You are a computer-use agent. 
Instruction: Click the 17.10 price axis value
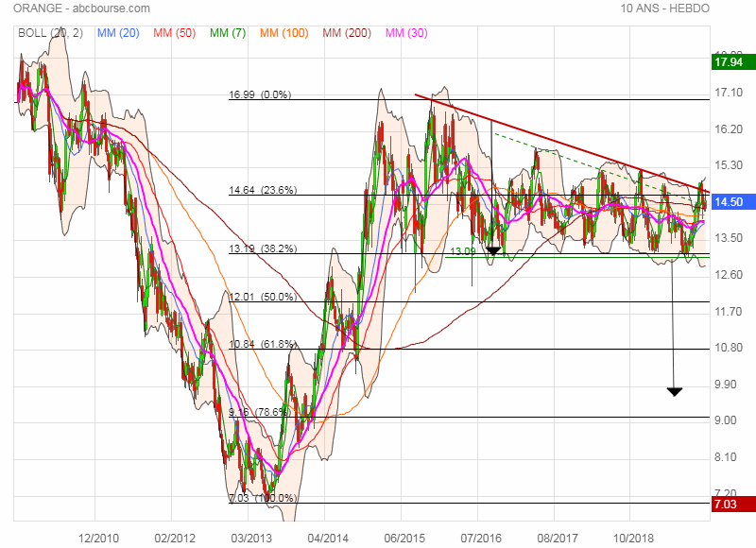tap(729, 93)
